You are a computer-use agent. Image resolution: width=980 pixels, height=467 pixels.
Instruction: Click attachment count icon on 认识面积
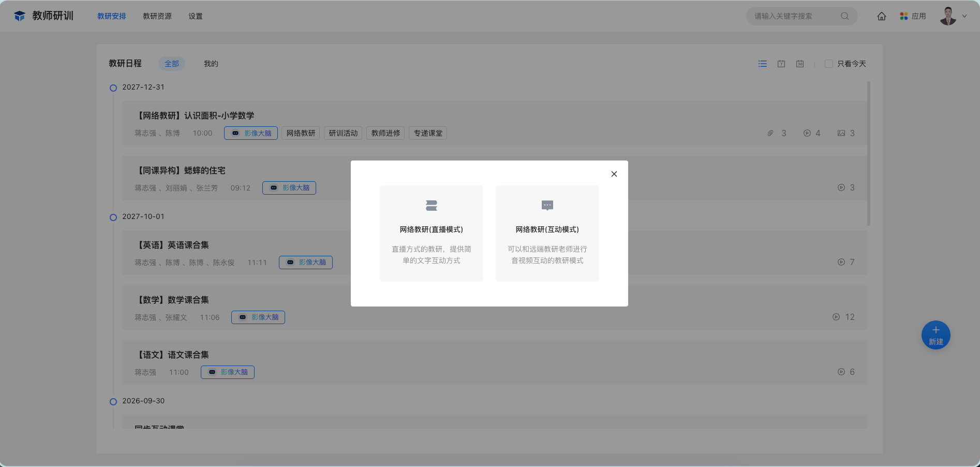[x=770, y=133]
